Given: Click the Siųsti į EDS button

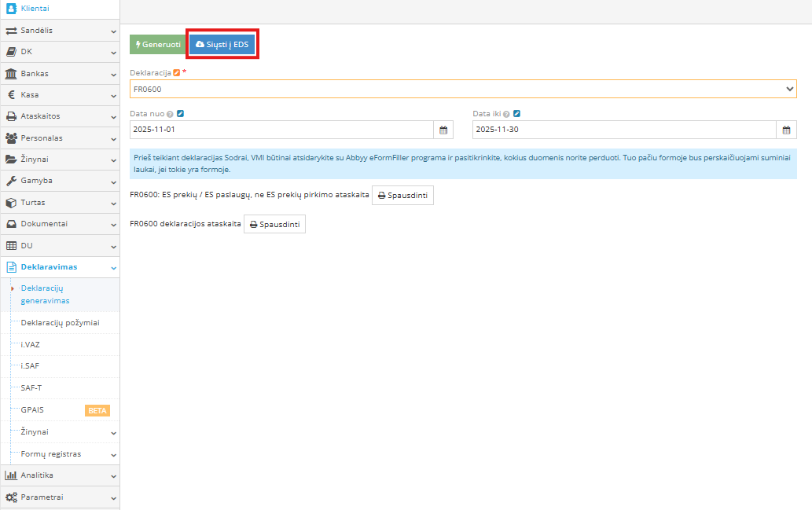Looking at the screenshot, I should pos(222,45).
